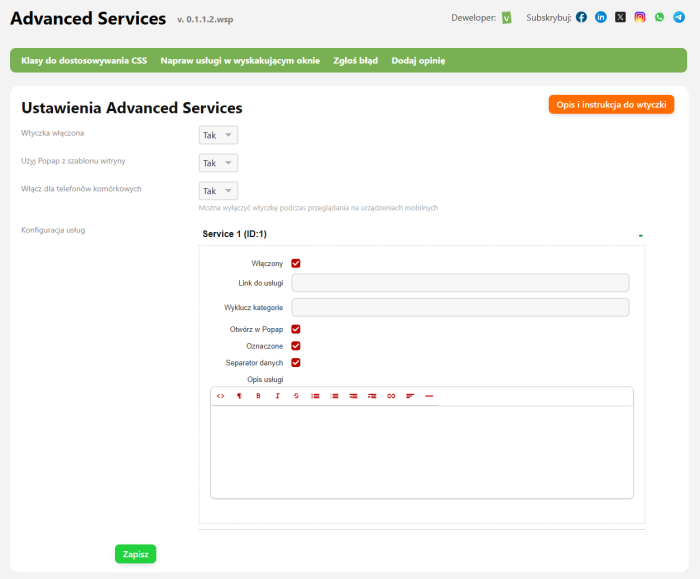Collapse Service 1 with the minus sign

click(x=641, y=235)
